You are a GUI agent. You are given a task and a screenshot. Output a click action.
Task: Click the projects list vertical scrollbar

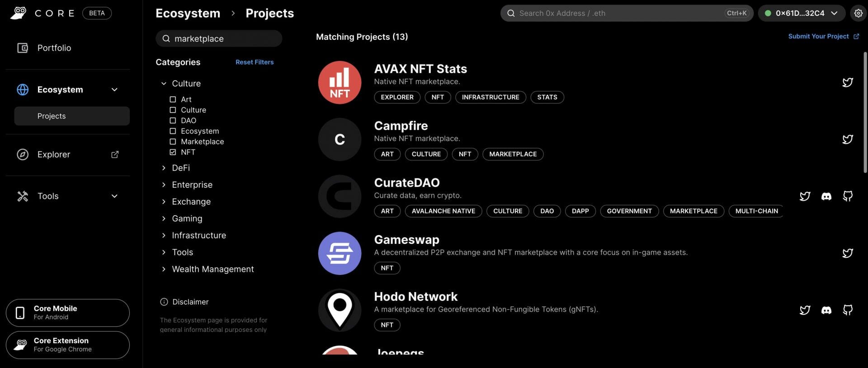[865, 112]
